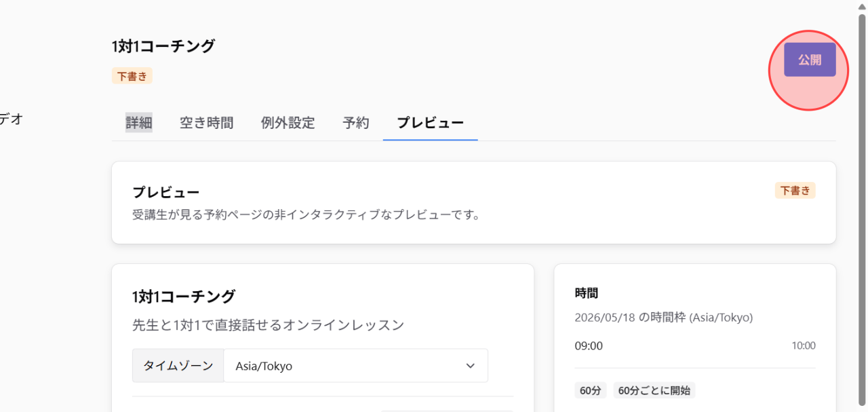Open the 空き時間 tab
868x412 pixels.
pyautogui.click(x=206, y=123)
